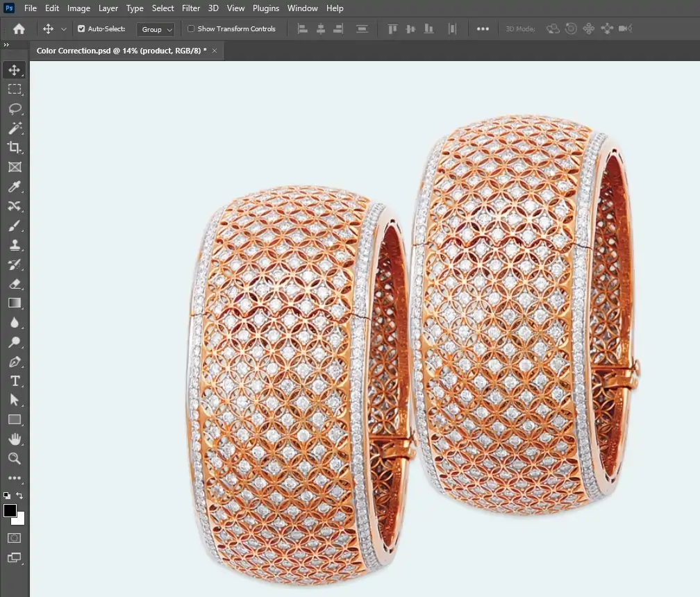Select the Horizontal Type tool
This screenshot has width=700, height=597.
pos(15,381)
